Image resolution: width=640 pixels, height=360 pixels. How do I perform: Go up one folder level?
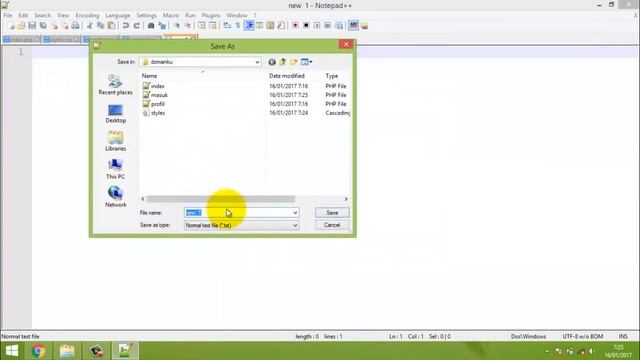pos(283,62)
